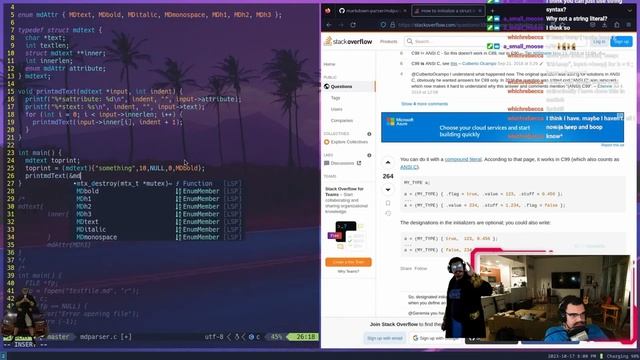Click 'Sign up with email' button

click(384, 338)
